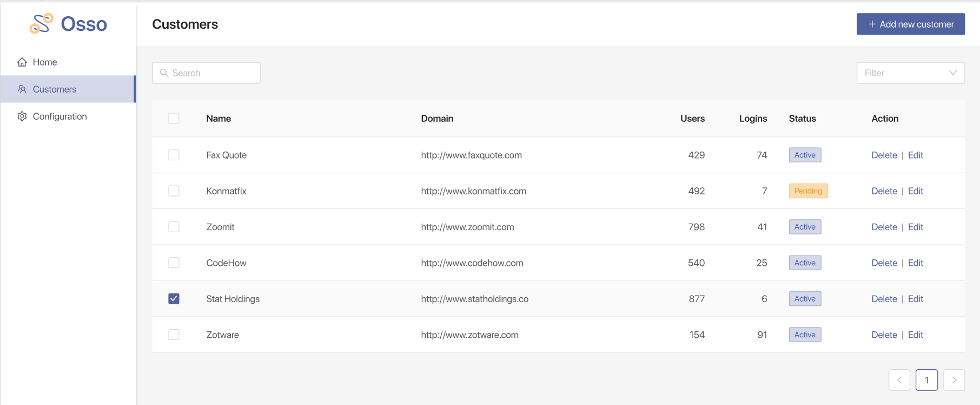Screen dimensions: 980x405
Task: Check the Fax Quote row checkbox
Action: 174,155
